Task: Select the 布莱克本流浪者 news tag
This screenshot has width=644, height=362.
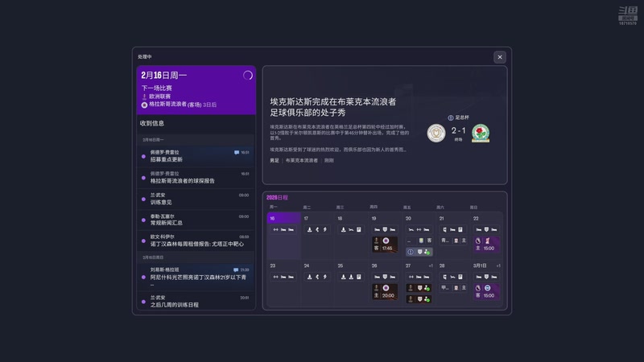Action: tap(301, 160)
